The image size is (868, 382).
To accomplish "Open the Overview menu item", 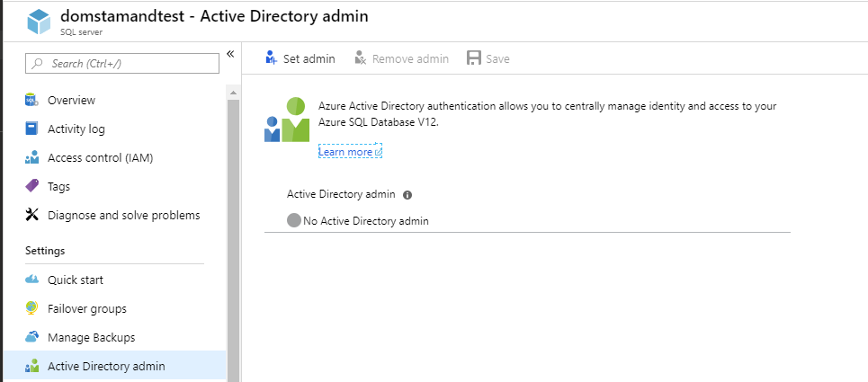I will tap(114, 100).
